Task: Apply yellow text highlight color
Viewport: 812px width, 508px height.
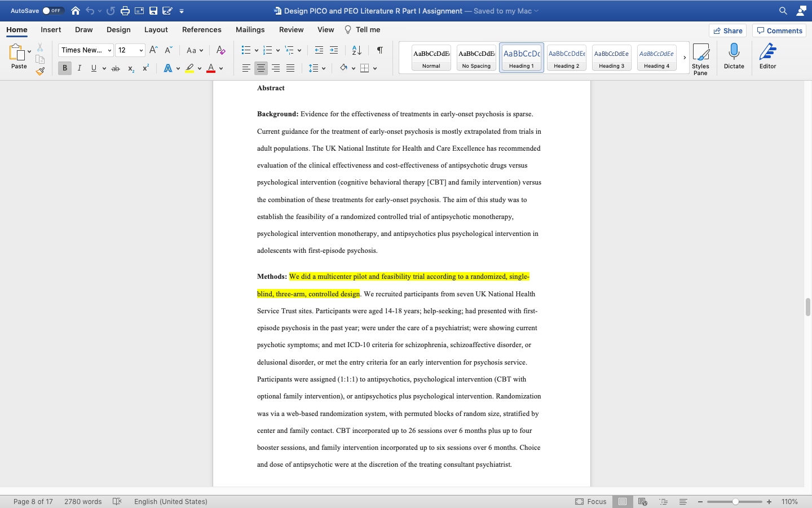Action: tap(189, 68)
